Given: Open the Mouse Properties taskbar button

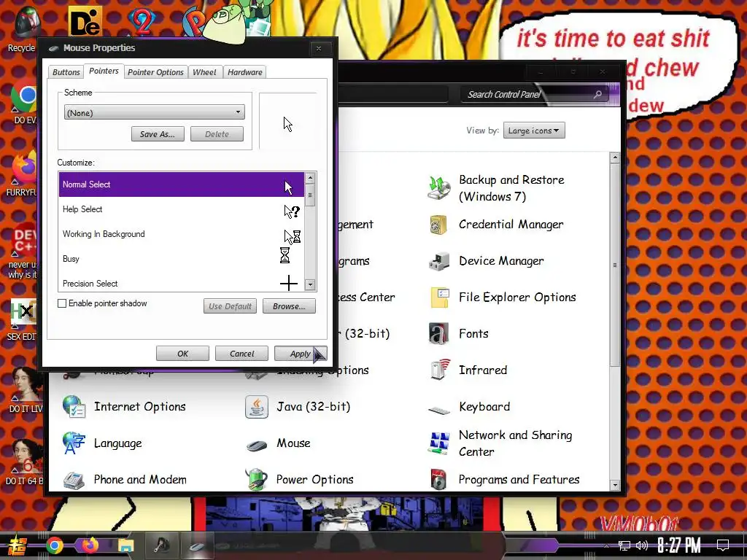Looking at the screenshot, I should click(x=197, y=545).
